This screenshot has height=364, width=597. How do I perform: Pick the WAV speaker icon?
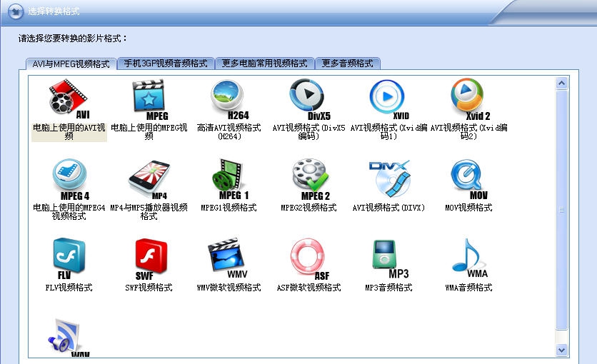click(68, 338)
